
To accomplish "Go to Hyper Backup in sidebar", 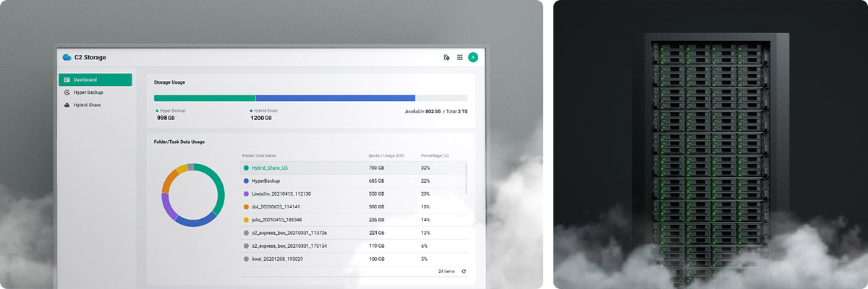I will pos(87,92).
